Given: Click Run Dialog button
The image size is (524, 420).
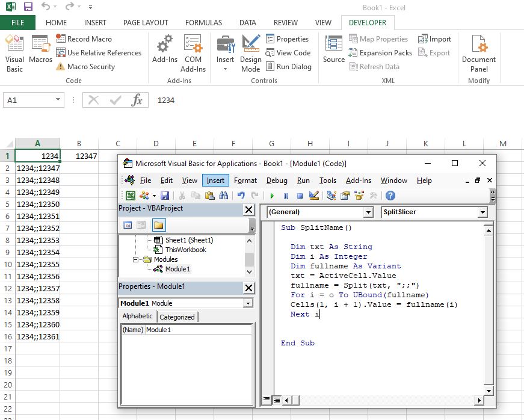Looking at the screenshot, I should point(289,67).
